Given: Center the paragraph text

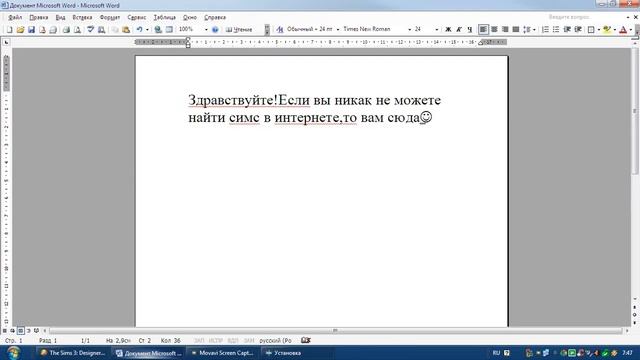Looking at the screenshot, I should tap(494, 29).
